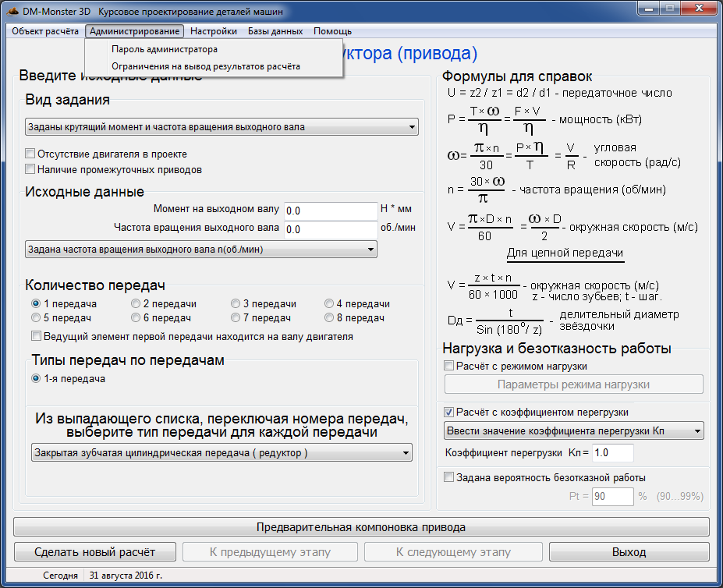The height and width of the screenshot is (588, 723).
Task: Click the Сегодня status bar label
Action: tap(60, 575)
